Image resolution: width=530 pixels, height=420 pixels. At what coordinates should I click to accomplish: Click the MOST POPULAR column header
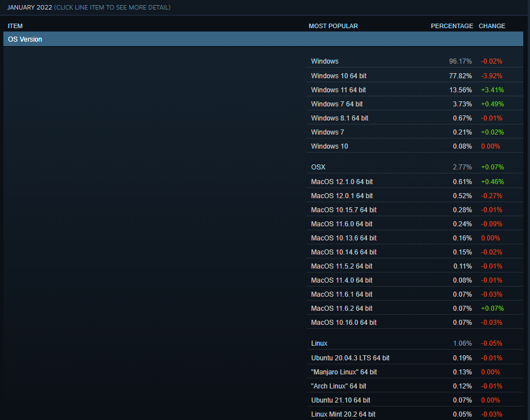[333, 26]
